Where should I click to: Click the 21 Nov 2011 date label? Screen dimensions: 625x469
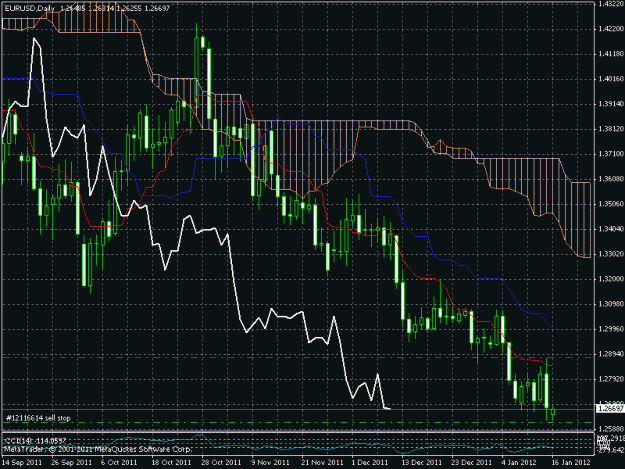(322, 463)
